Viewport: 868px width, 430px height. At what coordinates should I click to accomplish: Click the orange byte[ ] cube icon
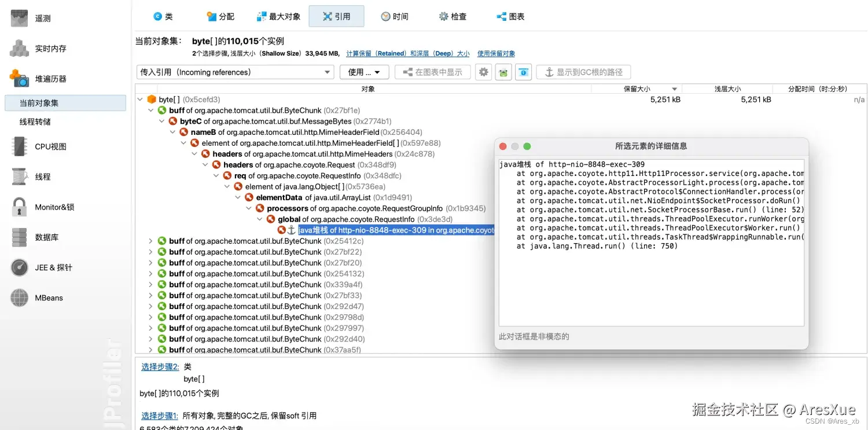(152, 100)
